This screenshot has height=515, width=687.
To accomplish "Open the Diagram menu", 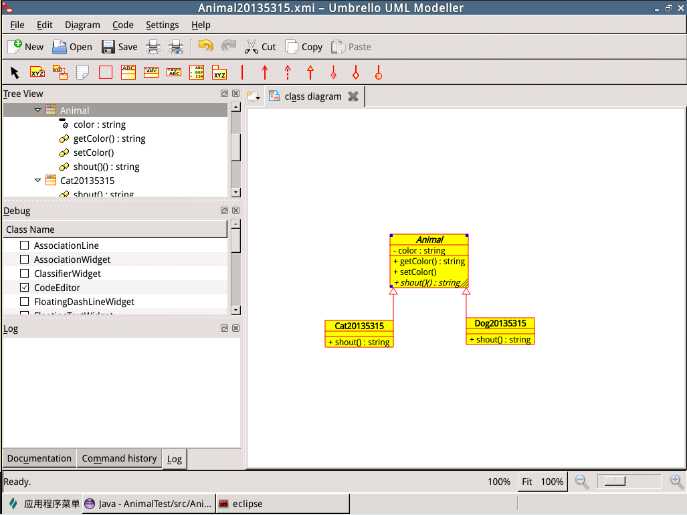I will pos(82,25).
